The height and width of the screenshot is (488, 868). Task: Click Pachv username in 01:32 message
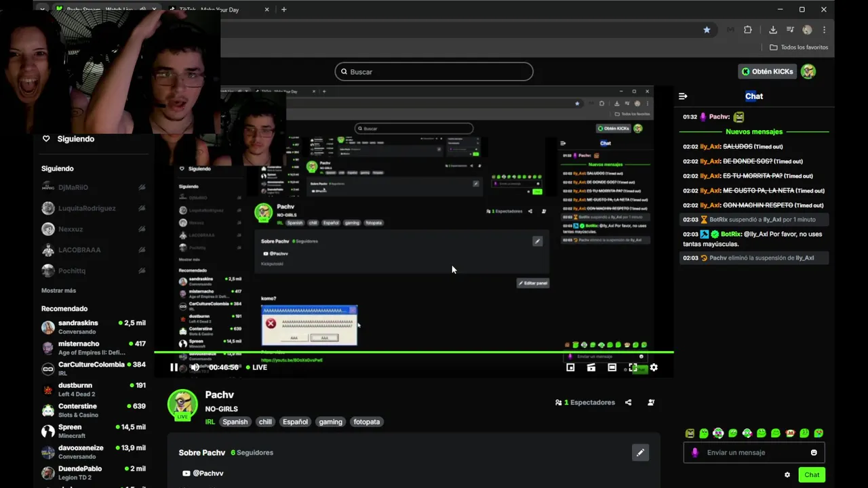[x=719, y=117]
